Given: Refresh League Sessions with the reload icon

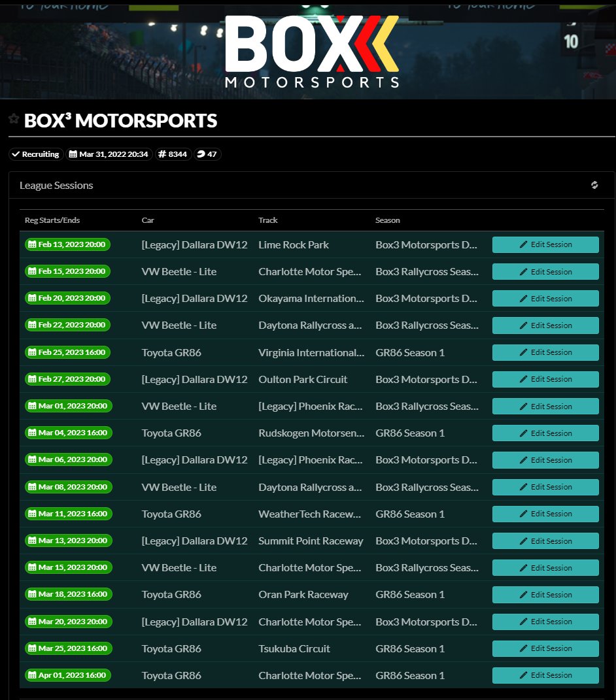Looking at the screenshot, I should pyautogui.click(x=594, y=185).
